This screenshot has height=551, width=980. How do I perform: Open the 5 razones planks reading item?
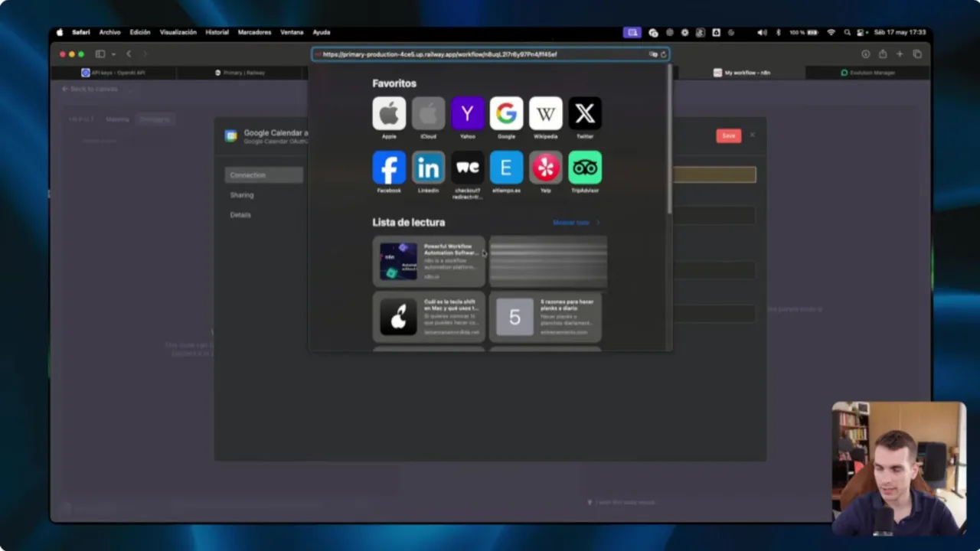tap(545, 316)
